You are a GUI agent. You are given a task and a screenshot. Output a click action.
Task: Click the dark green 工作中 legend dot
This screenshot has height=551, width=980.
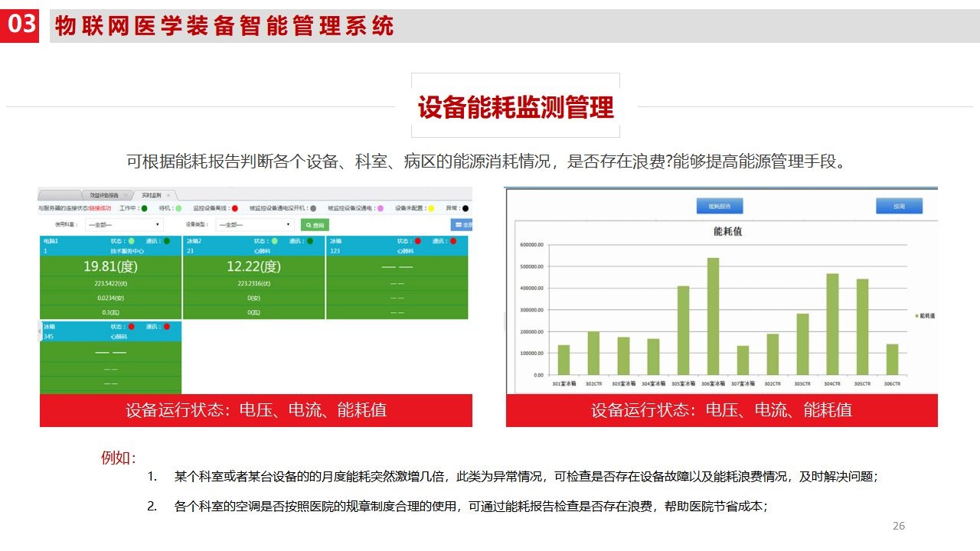point(144,208)
